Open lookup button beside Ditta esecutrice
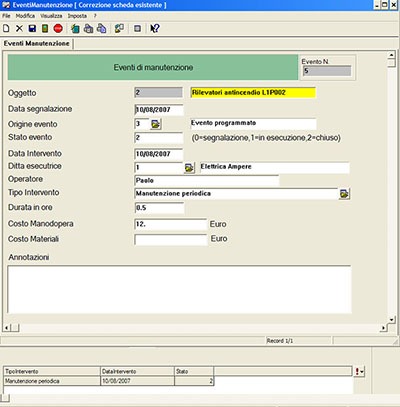This screenshot has height=407, width=400. point(189,168)
